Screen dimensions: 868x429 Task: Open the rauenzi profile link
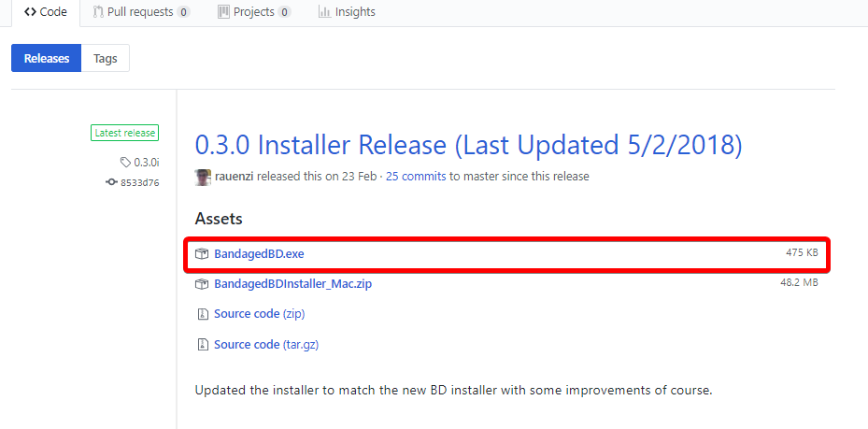(x=234, y=177)
